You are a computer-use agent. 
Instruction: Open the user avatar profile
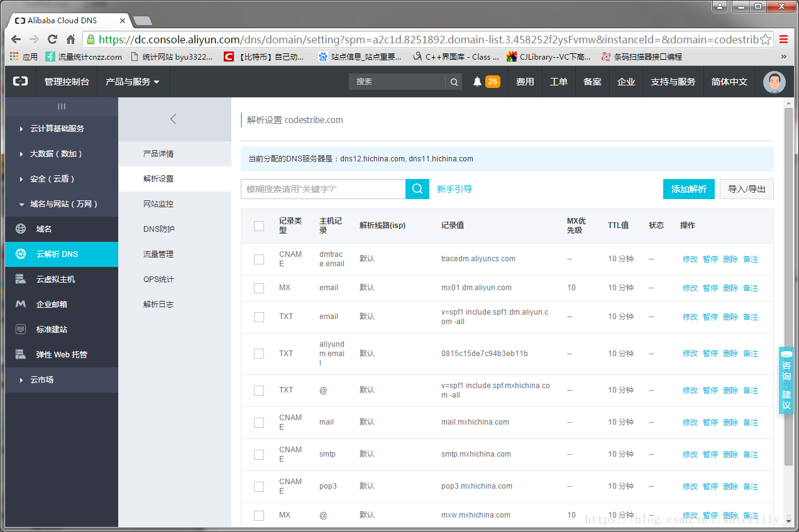coord(774,82)
